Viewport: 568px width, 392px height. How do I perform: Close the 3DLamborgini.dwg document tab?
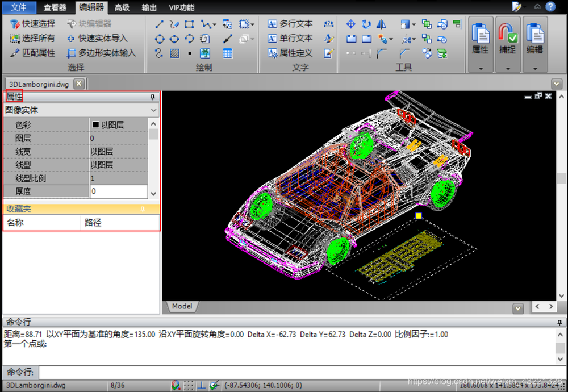click(x=78, y=84)
